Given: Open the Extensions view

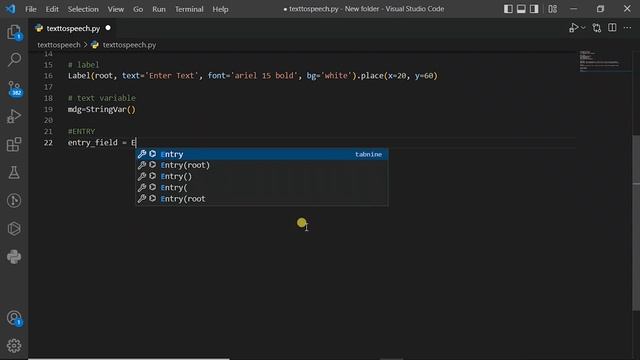Looking at the screenshot, I should [x=14, y=144].
